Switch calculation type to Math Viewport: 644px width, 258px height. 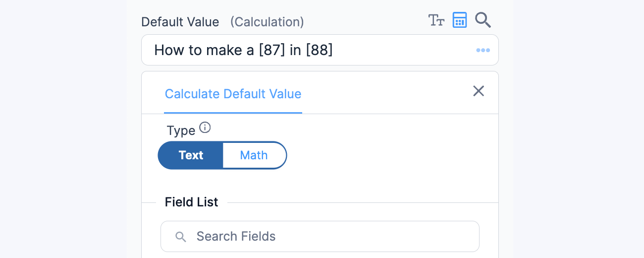click(254, 155)
